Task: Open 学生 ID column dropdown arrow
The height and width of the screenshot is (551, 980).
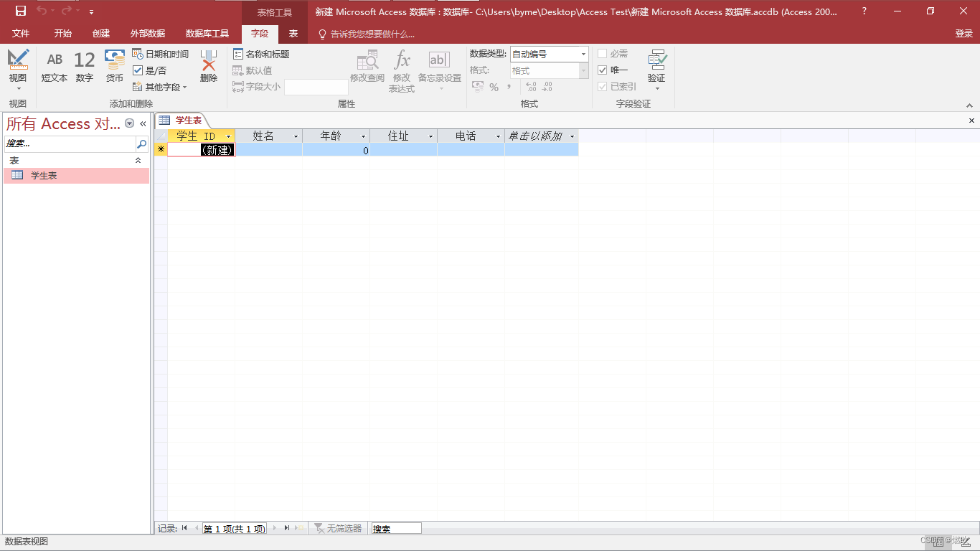Action: [229, 136]
